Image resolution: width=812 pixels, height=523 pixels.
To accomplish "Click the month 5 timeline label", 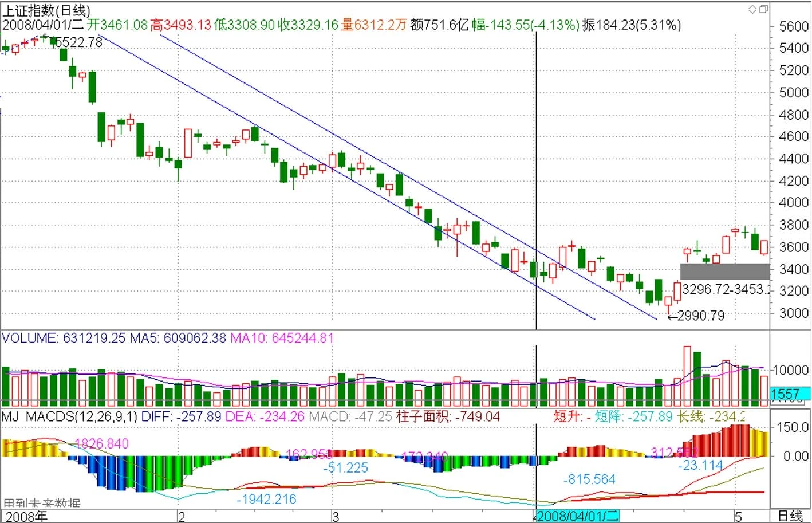I will click(x=738, y=516).
